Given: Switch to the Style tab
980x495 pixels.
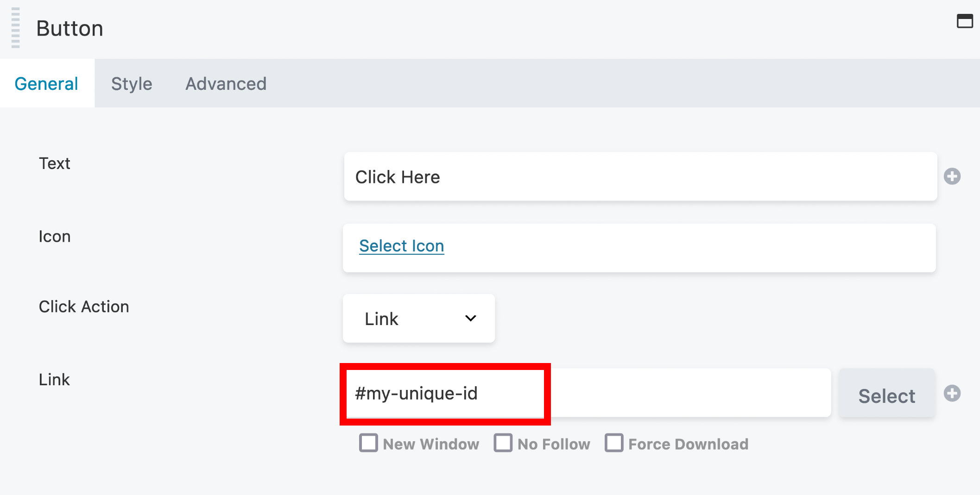Looking at the screenshot, I should click(x=132, y=84).
